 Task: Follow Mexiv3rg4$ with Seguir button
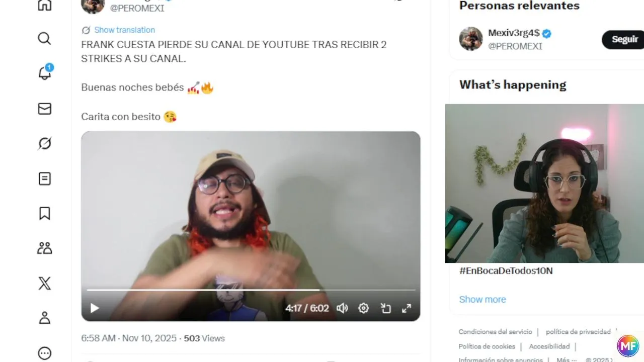[623, 39]
